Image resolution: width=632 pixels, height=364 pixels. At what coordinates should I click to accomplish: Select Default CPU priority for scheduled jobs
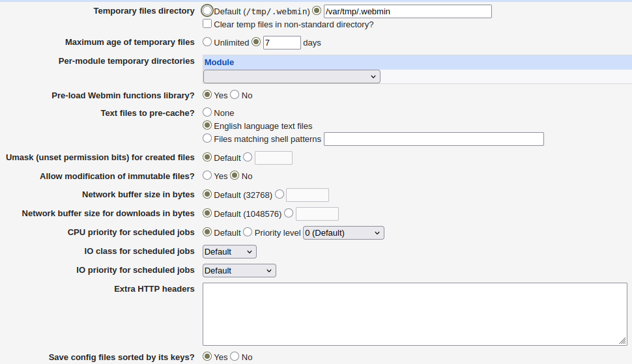(207, 232)
